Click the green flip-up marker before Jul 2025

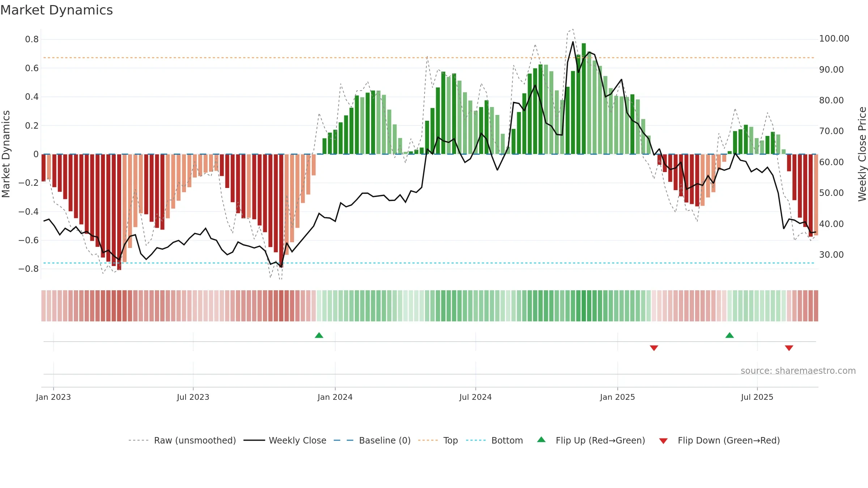pos(729,335)
